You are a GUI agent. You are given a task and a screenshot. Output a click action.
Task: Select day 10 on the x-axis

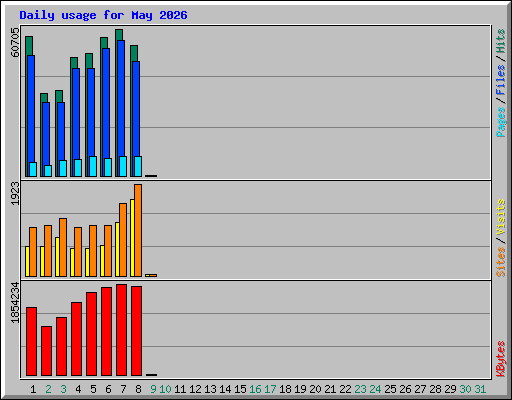165,389
